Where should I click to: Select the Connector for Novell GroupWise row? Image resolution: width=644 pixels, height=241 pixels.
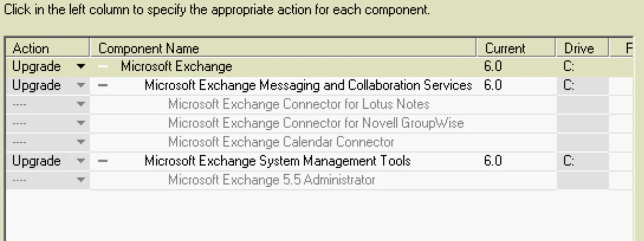[x=315, y=123]
